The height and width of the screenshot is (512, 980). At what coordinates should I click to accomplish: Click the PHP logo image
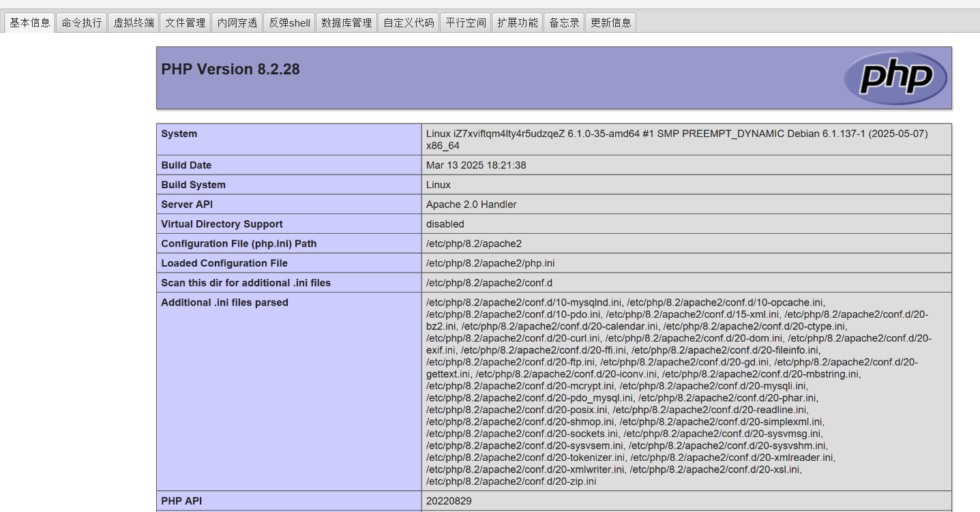coord(895,78)
